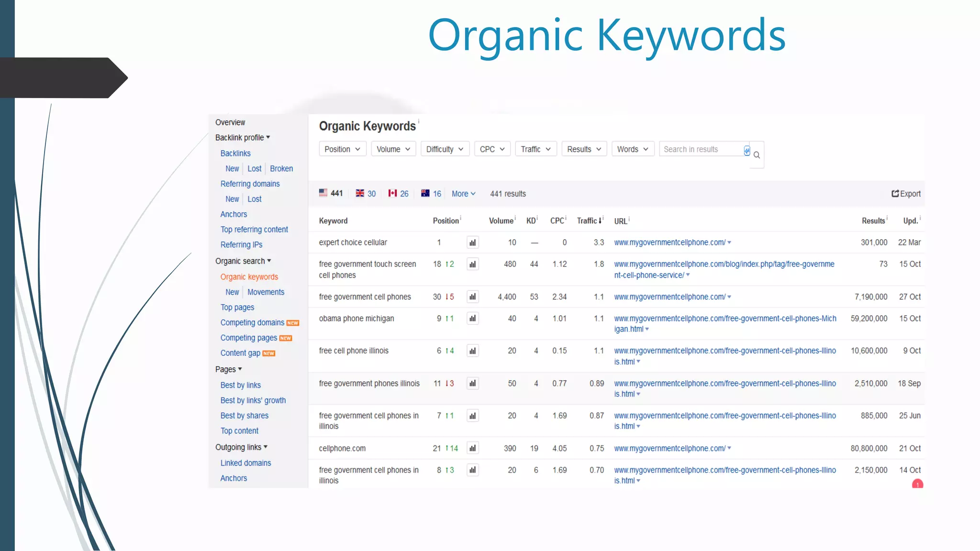980x551 pixels.
Task: Open chart icon for 'obama phone michigan' row
Action: [x=472, y=319]
